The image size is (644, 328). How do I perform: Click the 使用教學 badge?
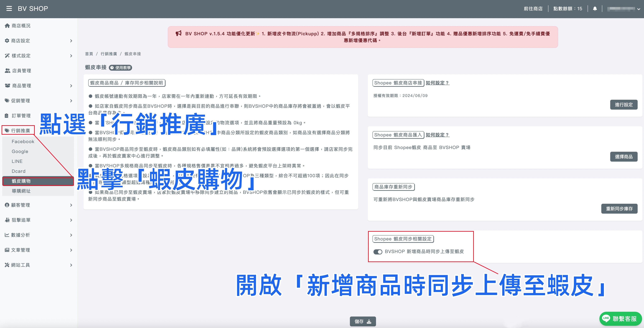click(120, 68)
